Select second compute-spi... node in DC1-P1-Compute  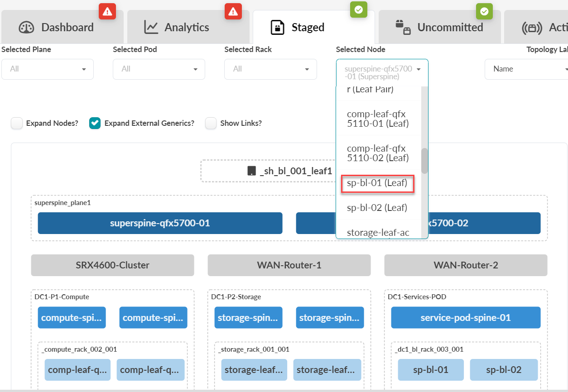[153, 318]
